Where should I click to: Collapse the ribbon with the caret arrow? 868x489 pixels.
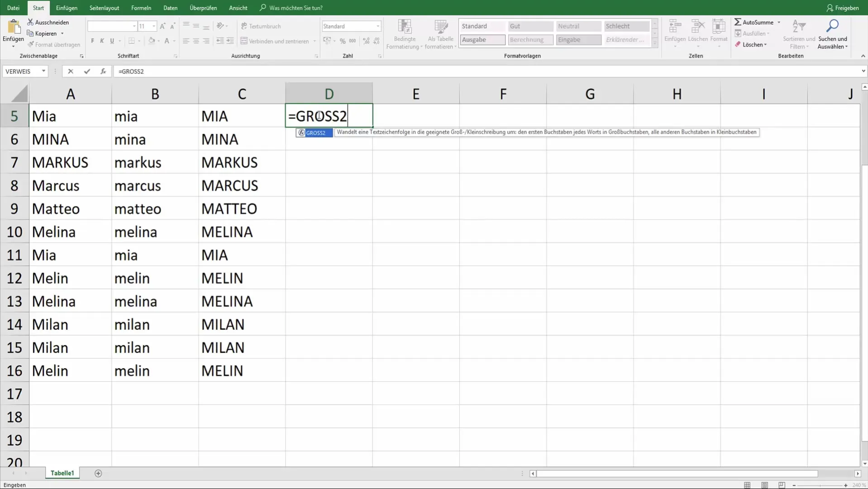point(863,56)
